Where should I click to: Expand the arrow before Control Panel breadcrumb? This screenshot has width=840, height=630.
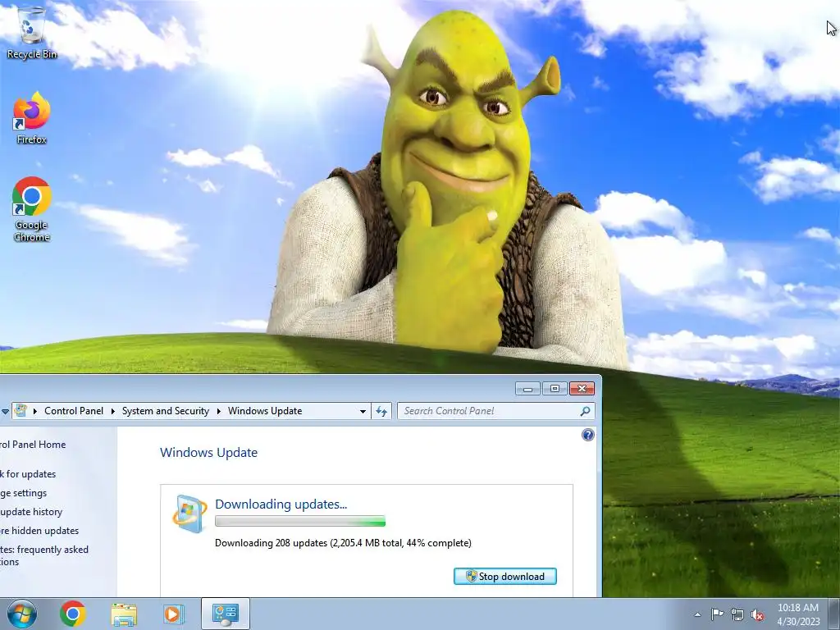(35, 412)
